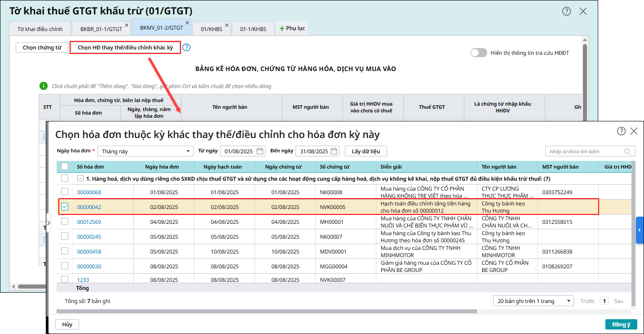Click the search magnifier icon

pyautogui.click(x=627, y=151)
